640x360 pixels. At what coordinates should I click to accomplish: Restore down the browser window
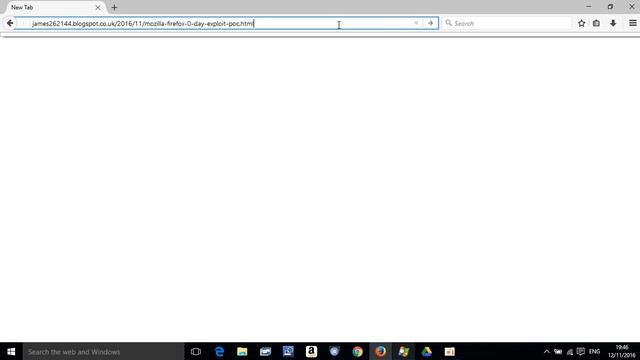[x=610, y=7]
